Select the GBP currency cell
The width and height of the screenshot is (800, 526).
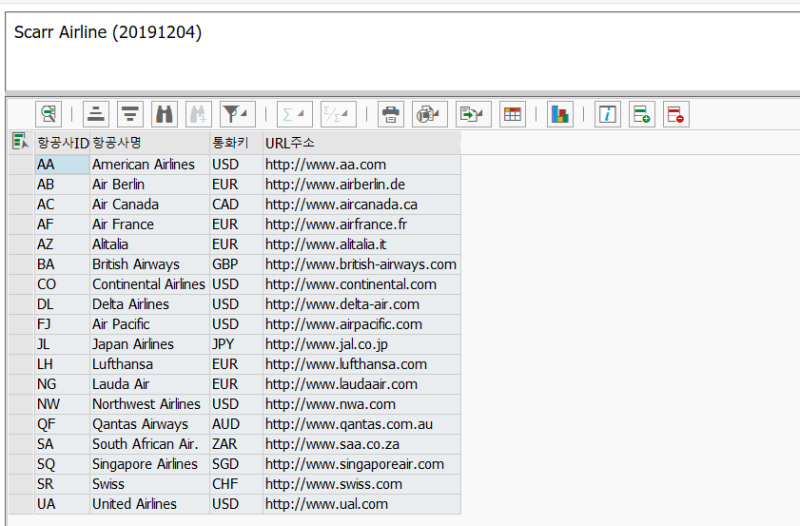[236, 264]
